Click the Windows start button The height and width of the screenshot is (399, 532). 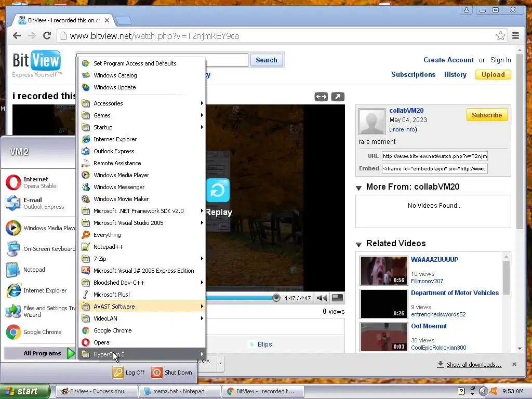[25, 391]
